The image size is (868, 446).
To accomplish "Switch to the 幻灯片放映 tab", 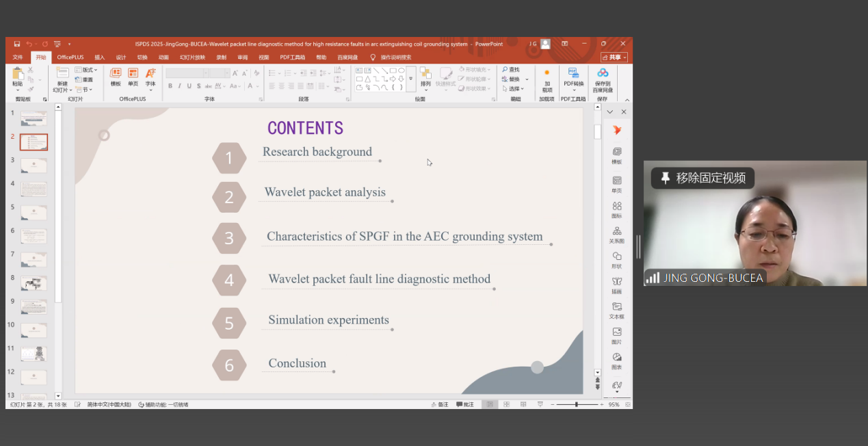I will tap(192, 57).
